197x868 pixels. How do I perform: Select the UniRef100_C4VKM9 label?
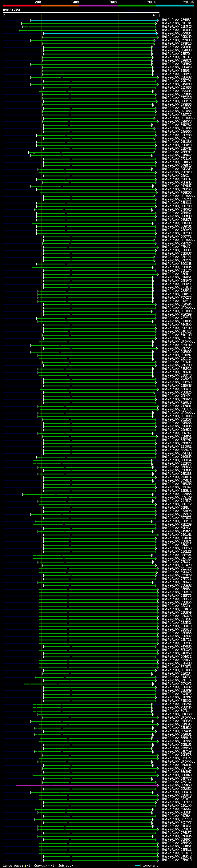(x=177, y=84)
